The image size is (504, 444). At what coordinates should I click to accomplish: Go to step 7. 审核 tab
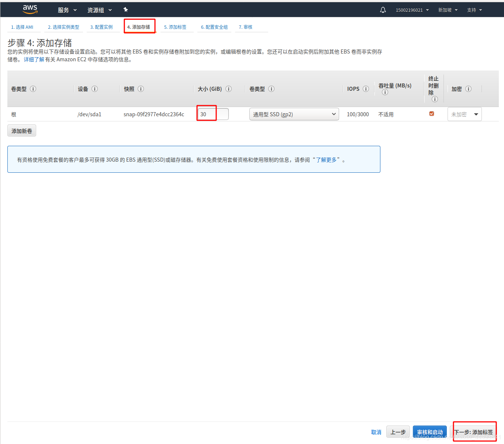(x=246, y=27)
